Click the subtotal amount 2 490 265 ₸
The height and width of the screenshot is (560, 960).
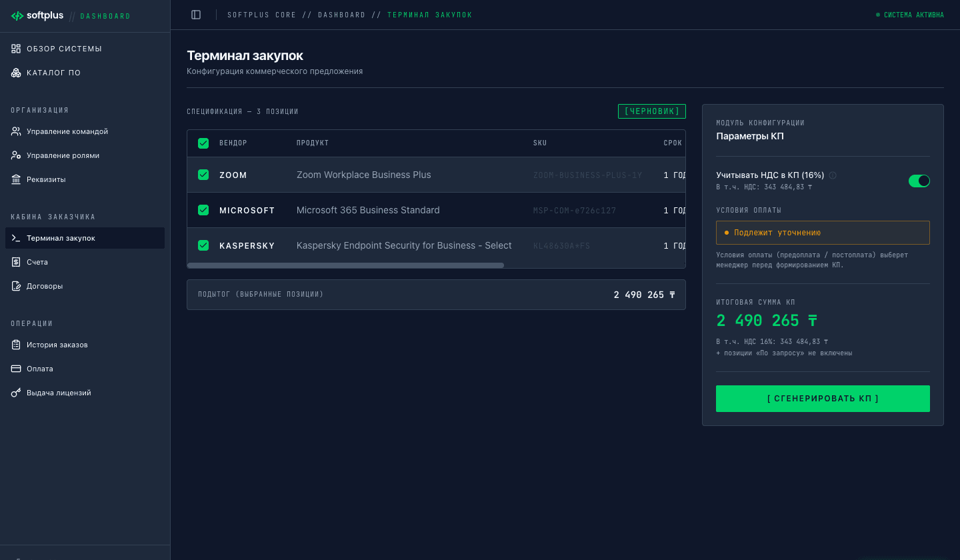(x=645, y=295)
